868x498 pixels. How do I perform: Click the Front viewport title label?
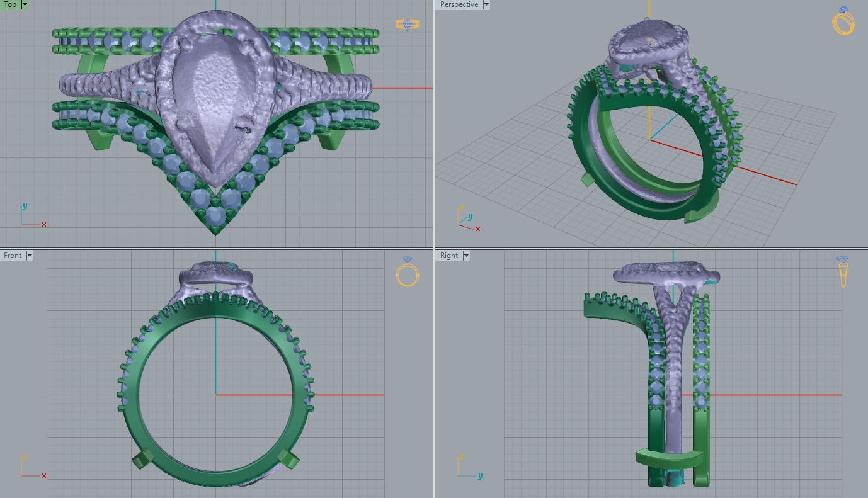pos(13,256)
